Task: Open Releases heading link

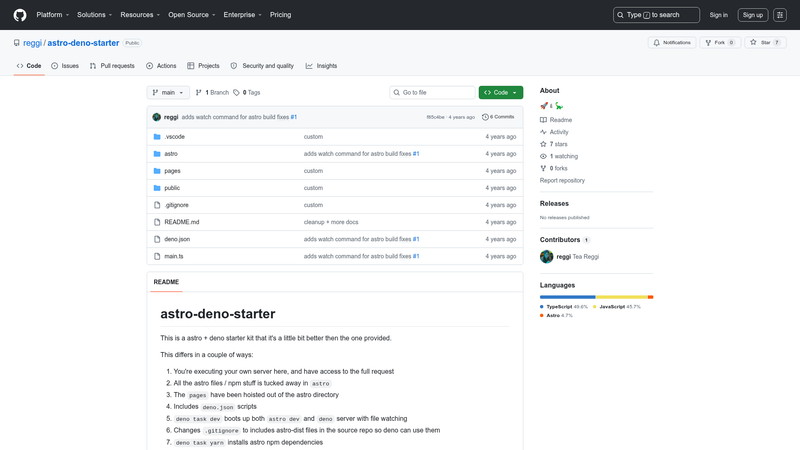Action: click(x=554, y=203)
